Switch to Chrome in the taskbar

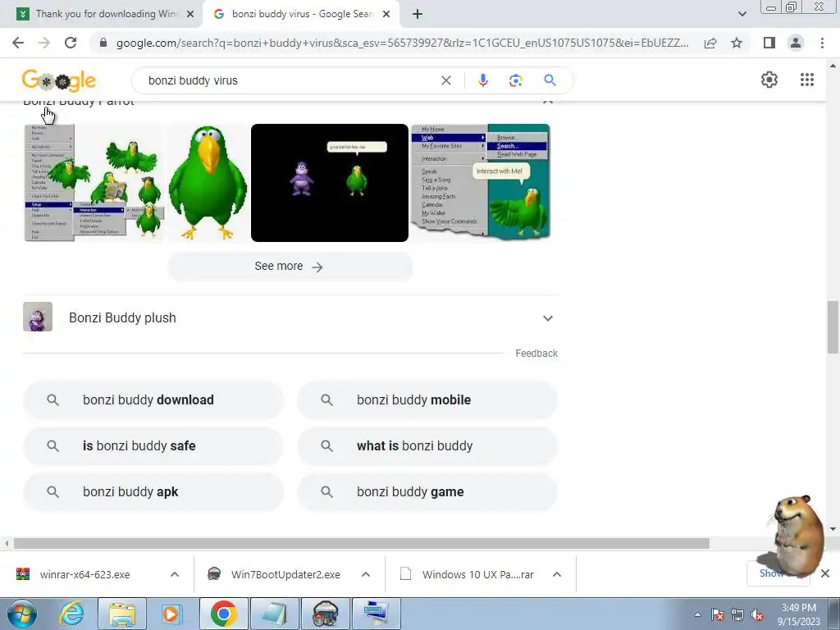223,614
